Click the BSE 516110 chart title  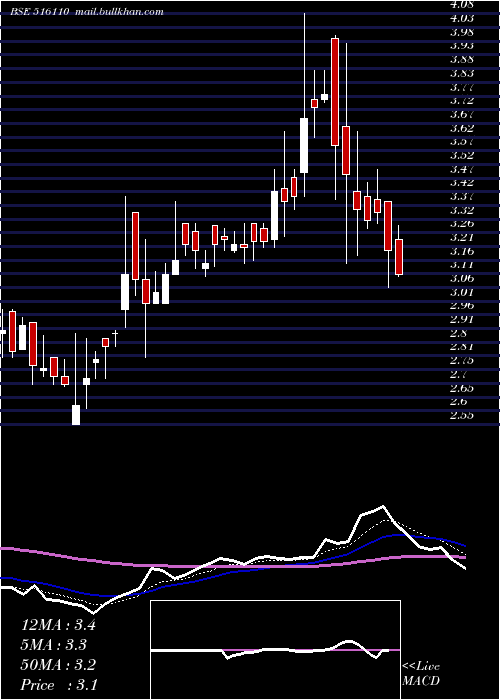tap(88, 12)
